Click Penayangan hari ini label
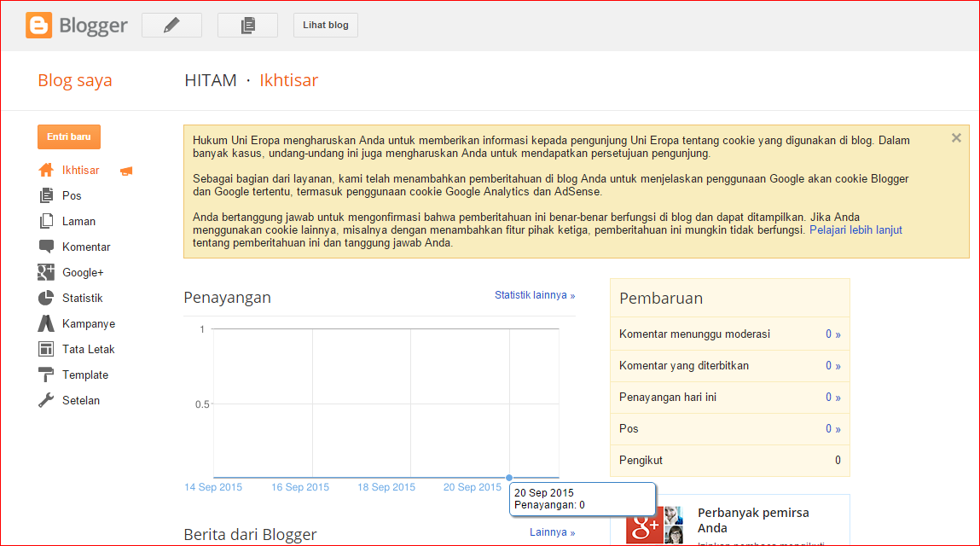The height and width of the screenshot is (546, 980). 668,398
